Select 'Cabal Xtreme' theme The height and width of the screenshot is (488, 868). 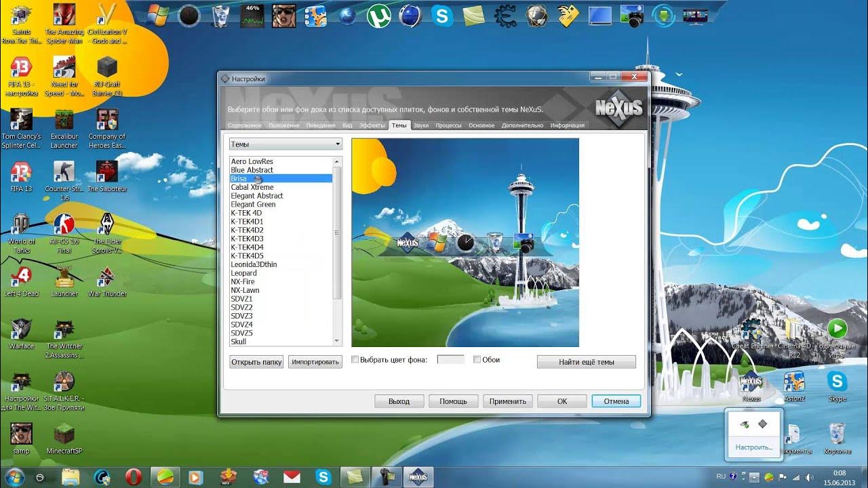[x=281, y=187]
